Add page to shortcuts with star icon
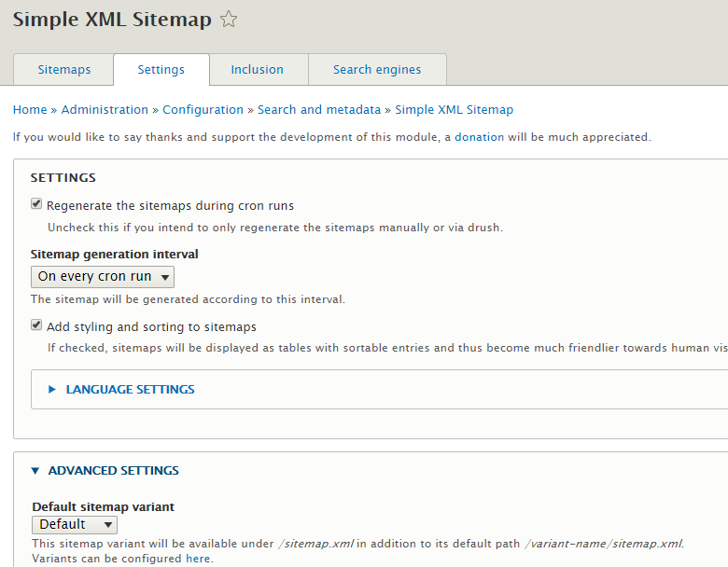728x567 pixels. coord(229,20)
